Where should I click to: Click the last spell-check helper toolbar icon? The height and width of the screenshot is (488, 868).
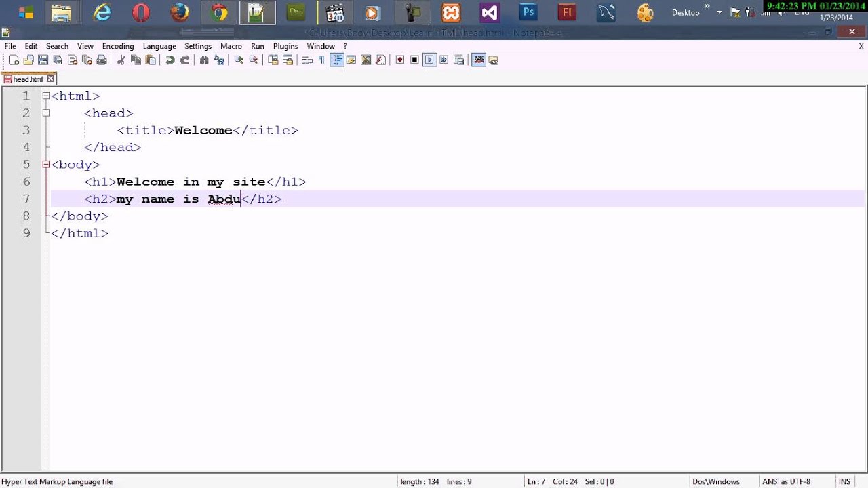tap(494, 60)
